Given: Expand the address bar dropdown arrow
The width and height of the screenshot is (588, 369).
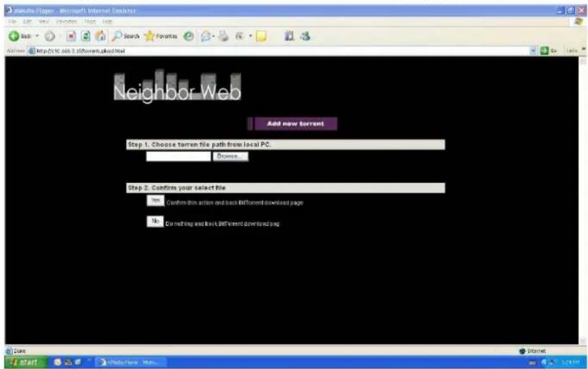Looking at the screenshot, I should [533, 51].
